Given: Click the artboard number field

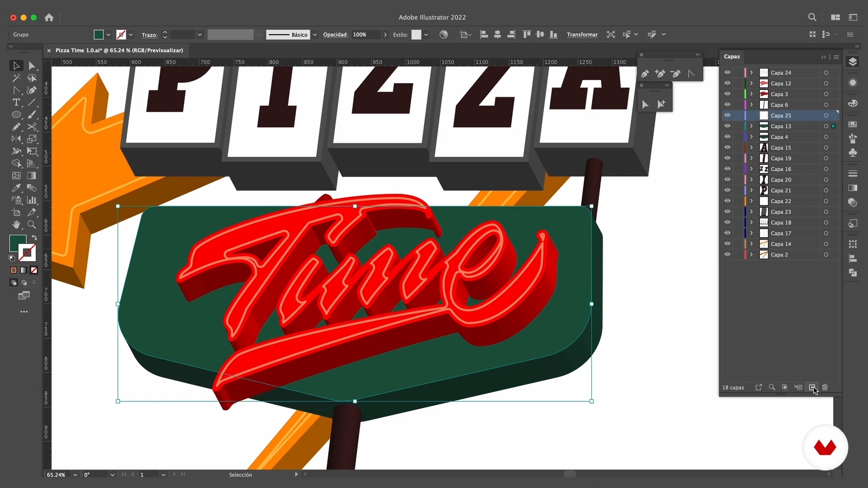Looking at the screenshot, I should (149, 475).
